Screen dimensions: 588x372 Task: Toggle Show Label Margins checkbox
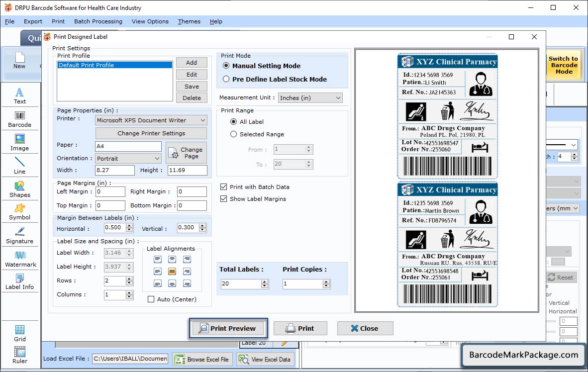click(x=223, y=199)
